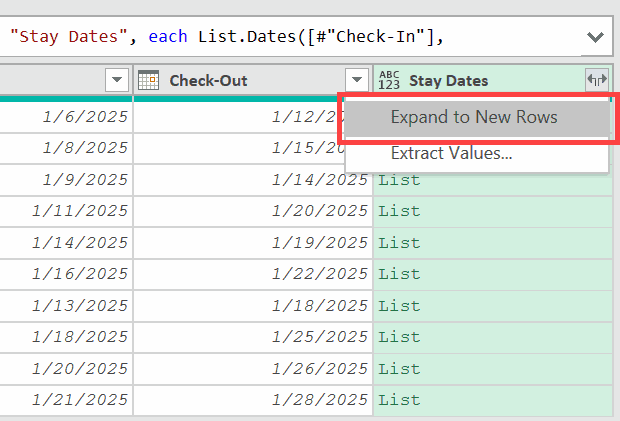The image size is (620, 421).
Task: Click the Stay Dates expand column icon
Action: click(596, 80)
